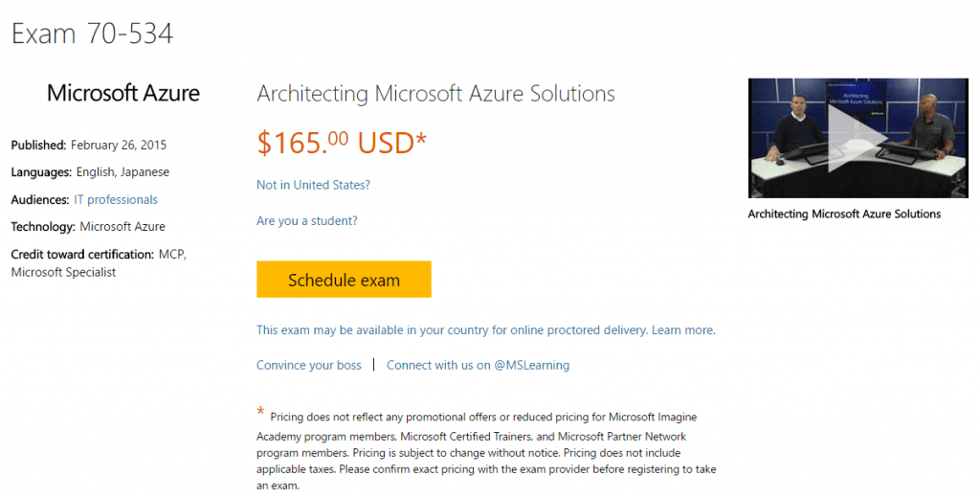
Task: Click the pricing disclaimer paragraph
Action: [x=486, y=451]
